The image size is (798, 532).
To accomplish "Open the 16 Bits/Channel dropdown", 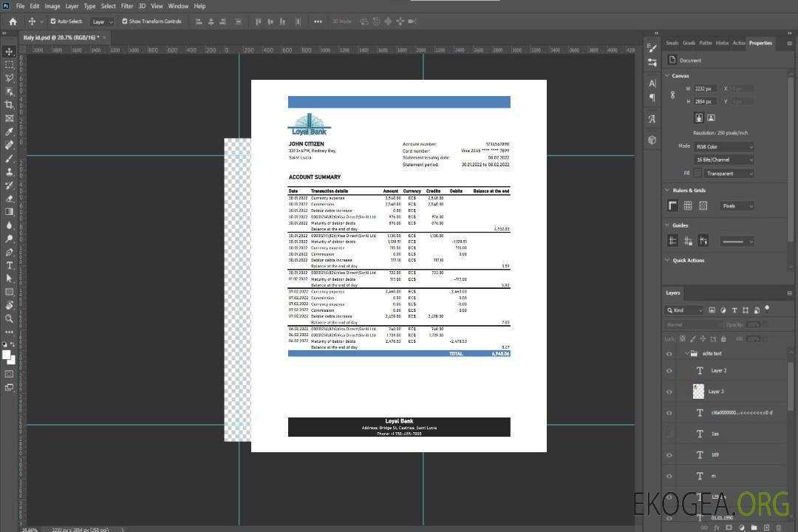I will tap(724, 160).
